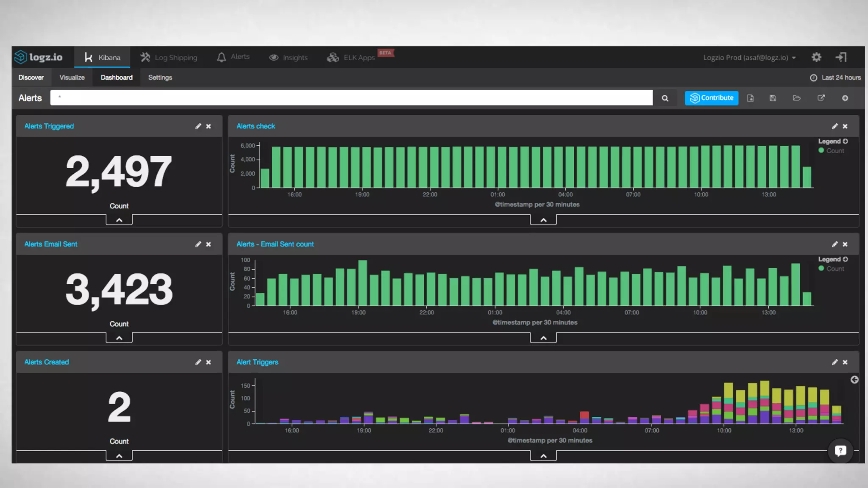
Task: Edit the Alerts Triggered panel
Action: pyautogui.click(x=198, y=126)
